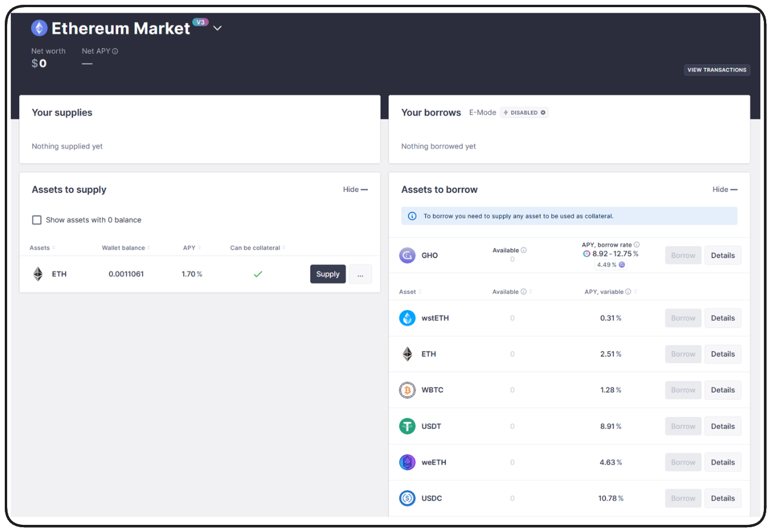Enable Show assets with 0 balance
The width and height of the screenshot is (771, 532).
(x=37, y=220)
